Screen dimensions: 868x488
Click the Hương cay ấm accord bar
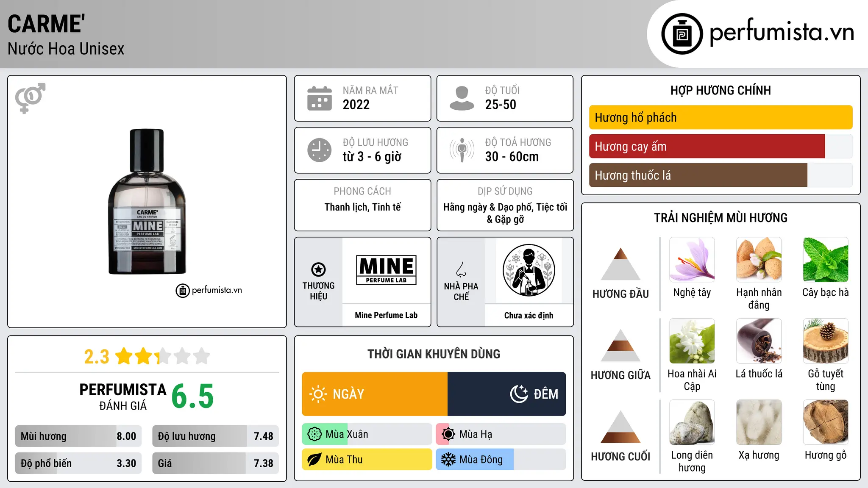pyautogui.click(x=721, y=146)
